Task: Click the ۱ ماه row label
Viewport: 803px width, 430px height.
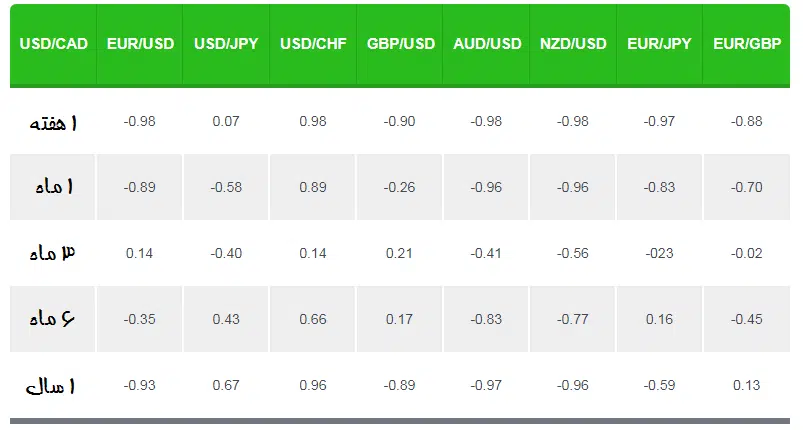Action: [x=54, y=187]
